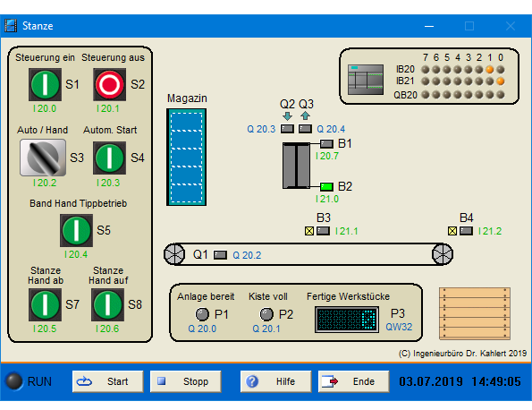Viewport: 532px width, 410px height.
Task: Click the P1 Anlage bereit lamp
Action: [202, 314]
